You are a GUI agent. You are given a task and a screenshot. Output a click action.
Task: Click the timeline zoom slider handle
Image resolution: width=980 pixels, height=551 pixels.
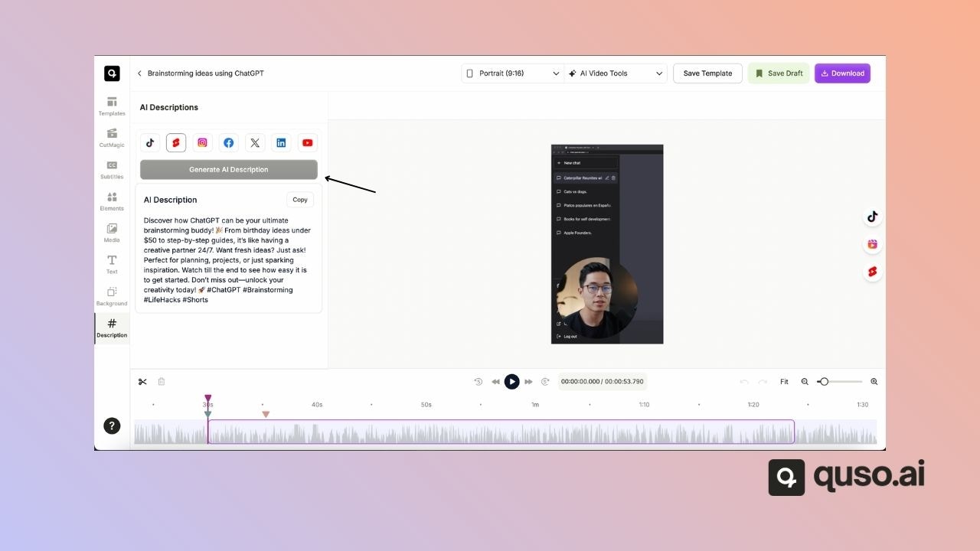[824, 381]
